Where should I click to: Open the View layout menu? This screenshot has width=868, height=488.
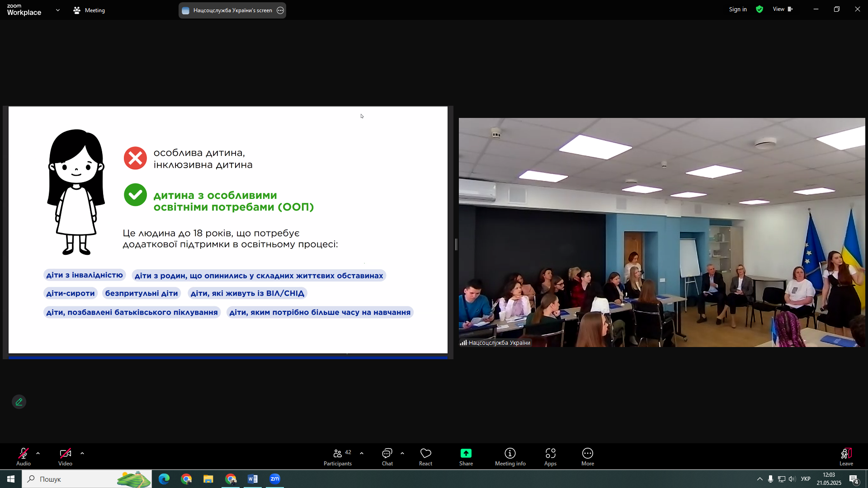[783, 9]
